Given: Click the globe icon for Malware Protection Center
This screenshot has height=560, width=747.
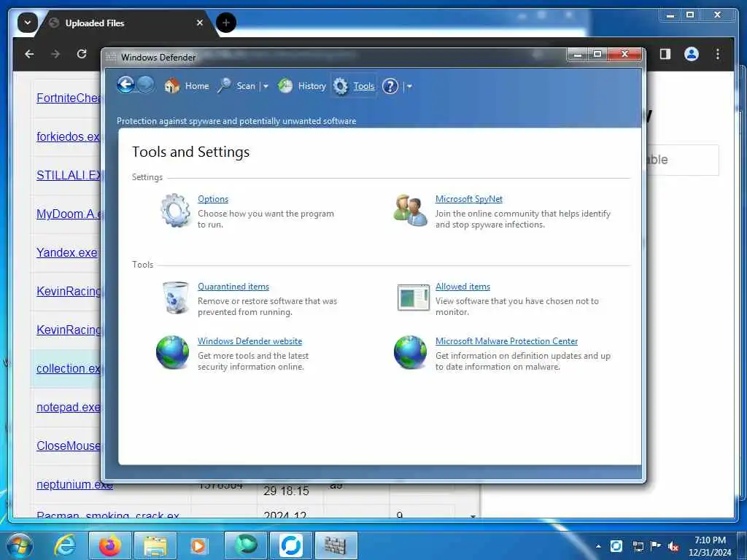Looking at the screenshot, I should [x=410, y=352].
